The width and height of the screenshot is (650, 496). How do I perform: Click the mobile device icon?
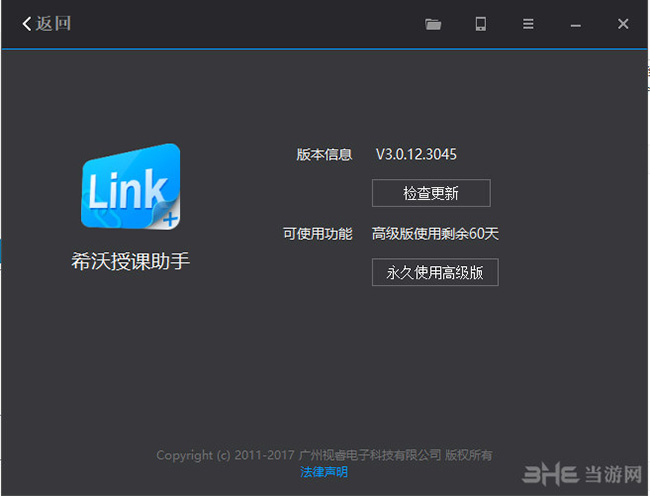480,24
